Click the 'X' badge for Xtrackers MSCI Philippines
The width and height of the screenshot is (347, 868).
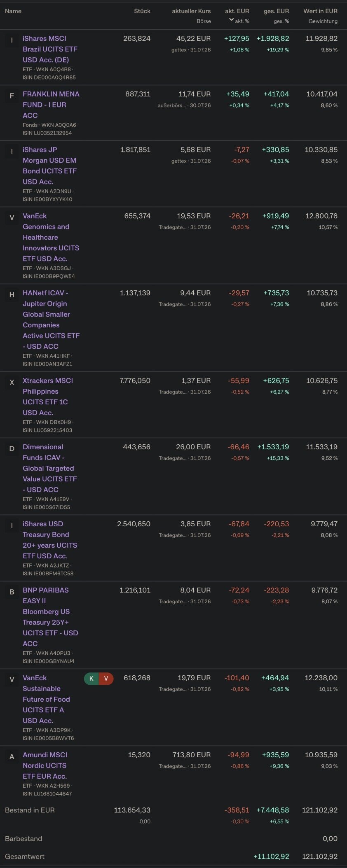point(12,383)
